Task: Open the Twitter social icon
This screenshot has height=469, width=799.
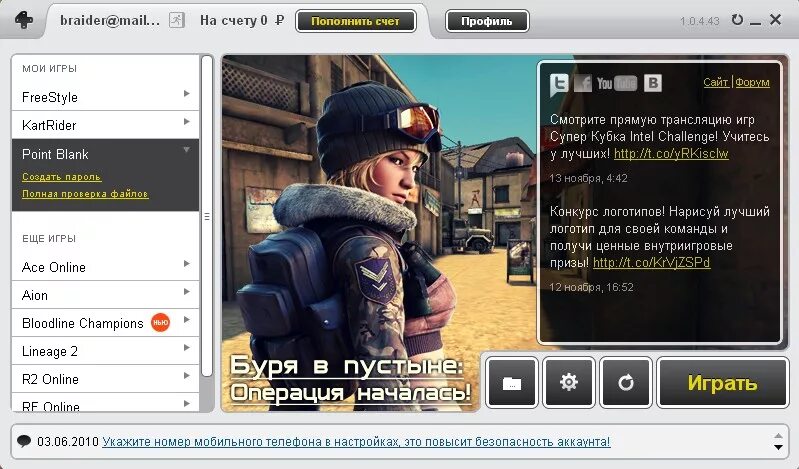Action: coord(559,84)
